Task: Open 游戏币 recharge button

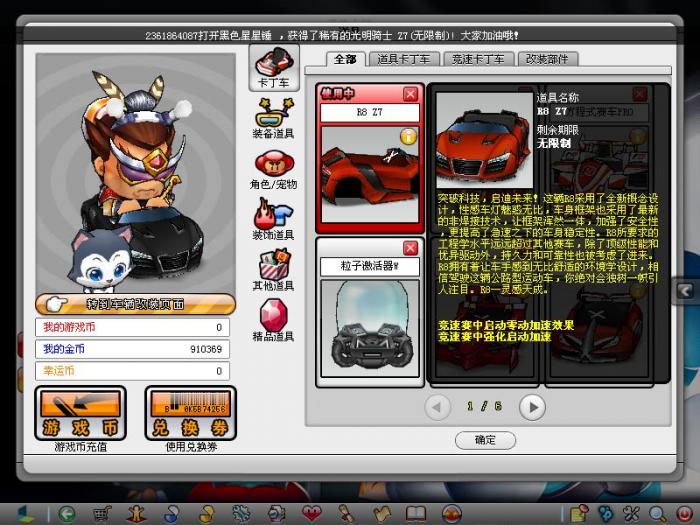Action: click(x=81, y=413)
